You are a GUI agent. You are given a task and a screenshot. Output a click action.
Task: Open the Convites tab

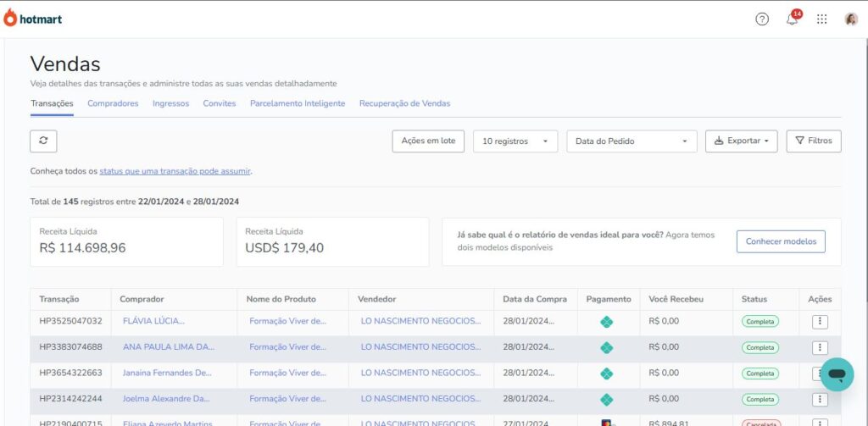220,103
